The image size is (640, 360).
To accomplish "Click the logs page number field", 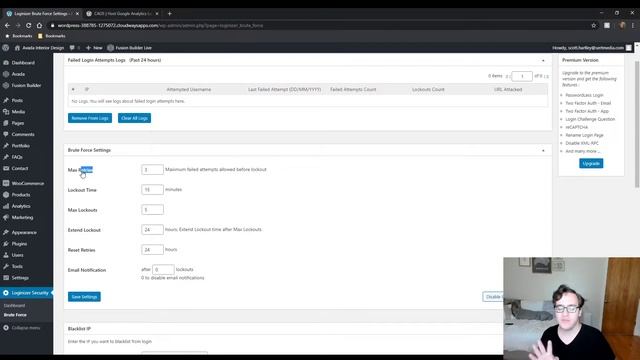I will pyautogui.click(x=522, y=76).
